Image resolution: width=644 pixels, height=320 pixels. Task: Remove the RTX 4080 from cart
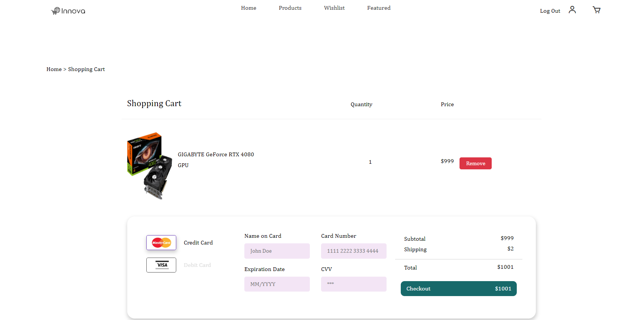pos(475,163)
